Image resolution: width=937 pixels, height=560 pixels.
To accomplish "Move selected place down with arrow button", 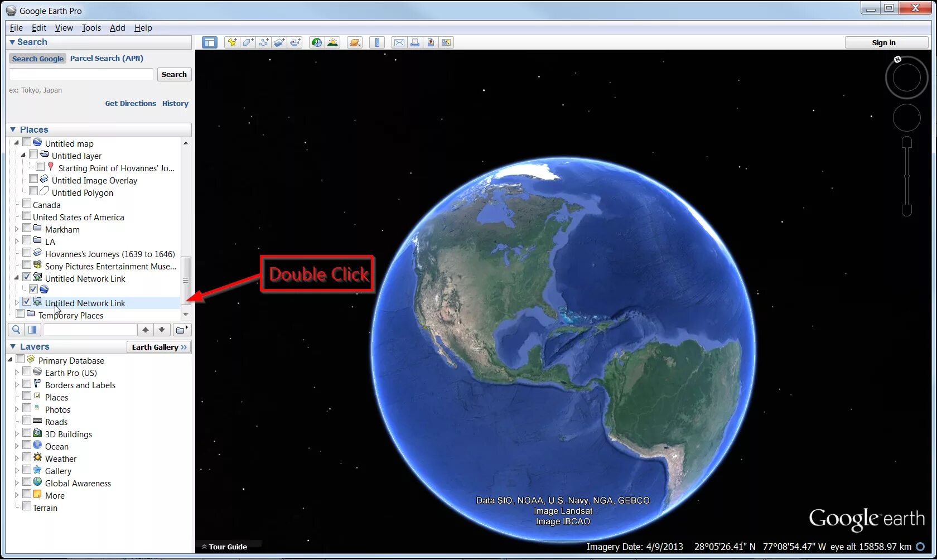I will coord(161,330).
